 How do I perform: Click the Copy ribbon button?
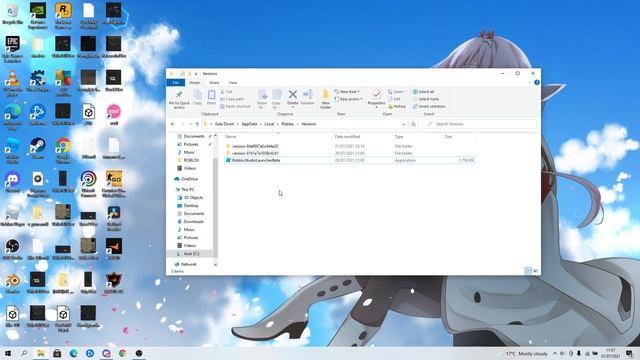click(198, 98)
